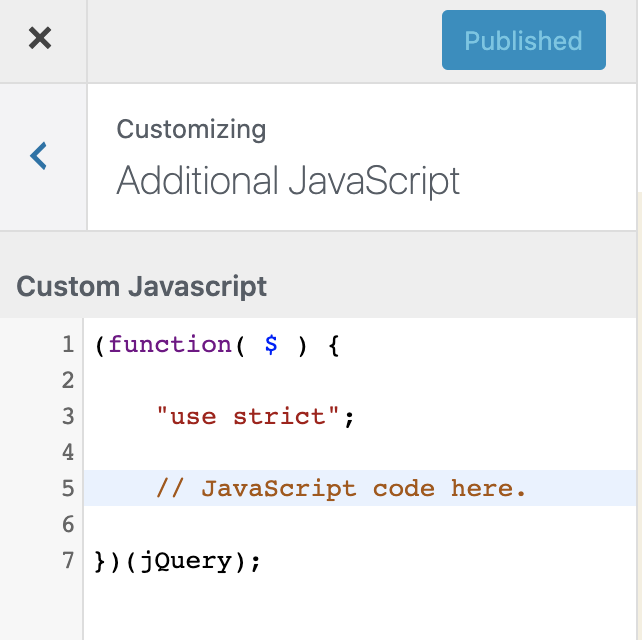Click the purple "function" keyword
The height and width of the screenshot is (640, 642).
170,345
